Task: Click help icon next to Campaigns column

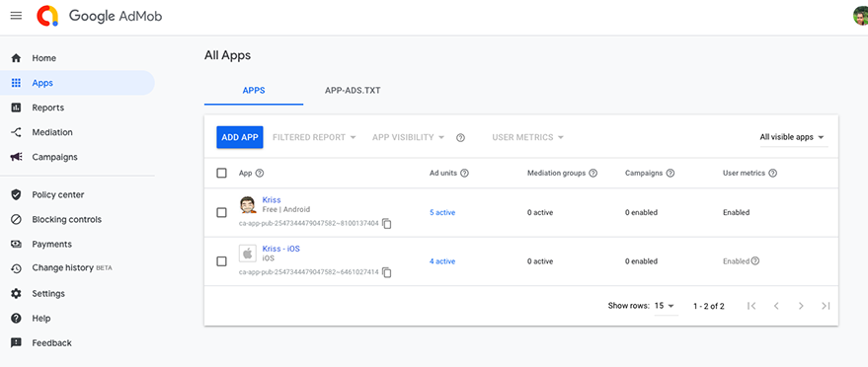Action: point(670,173)
